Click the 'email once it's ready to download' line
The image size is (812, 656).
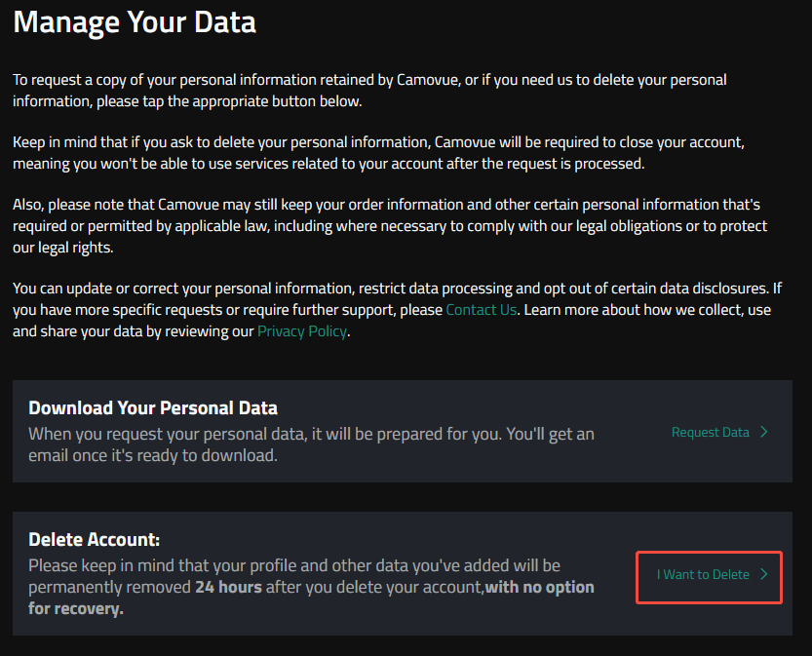(x=153, y=455)
